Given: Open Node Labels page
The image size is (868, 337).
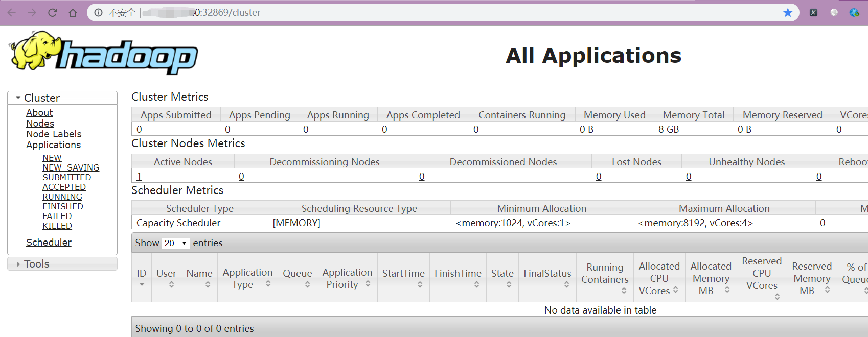Looking at the screenshot, I should coord(54,134).
